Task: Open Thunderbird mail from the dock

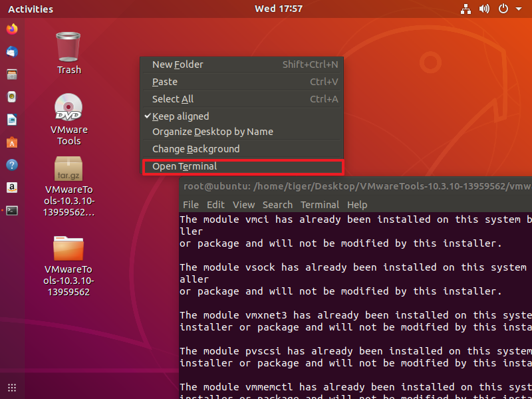Action: [12, 52]
